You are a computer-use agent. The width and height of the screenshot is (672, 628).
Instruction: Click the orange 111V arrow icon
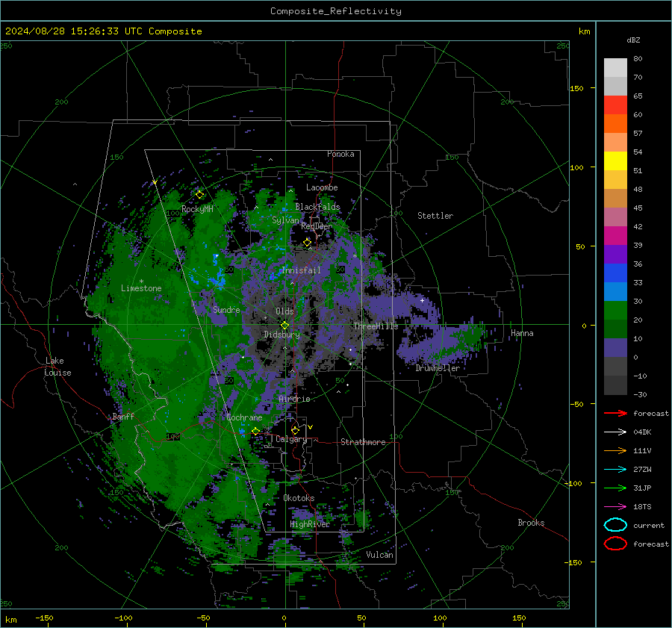(615, 450)
